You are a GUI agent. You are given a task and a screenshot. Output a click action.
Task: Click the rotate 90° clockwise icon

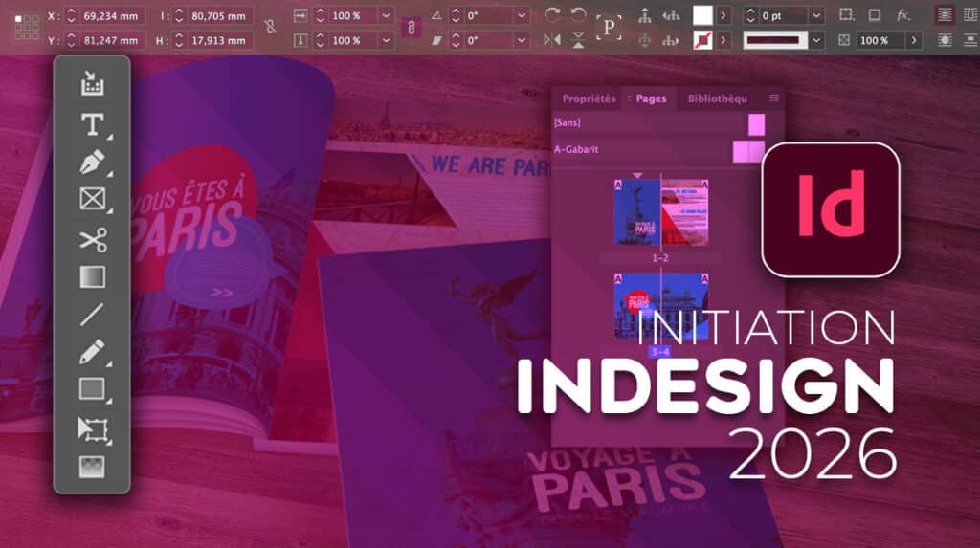[x=552, y=15]
